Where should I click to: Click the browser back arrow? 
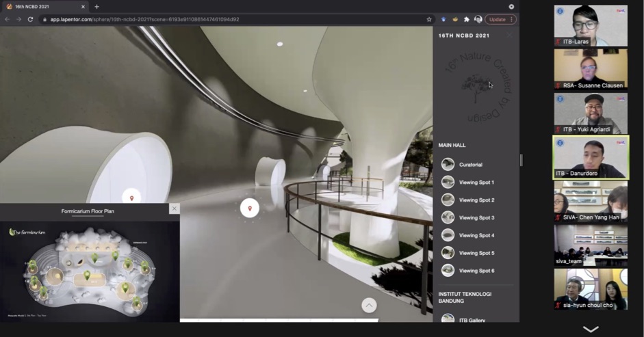point(8,19)
